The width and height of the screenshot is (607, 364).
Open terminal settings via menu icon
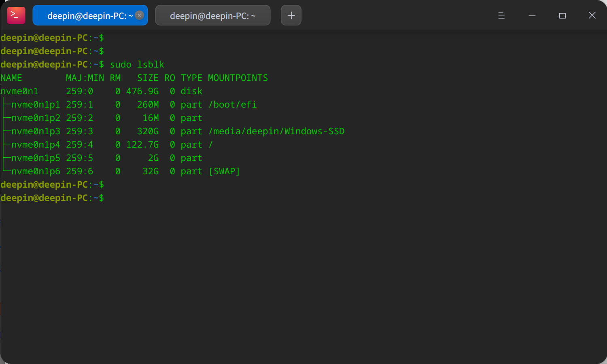[x=501, y=15]
